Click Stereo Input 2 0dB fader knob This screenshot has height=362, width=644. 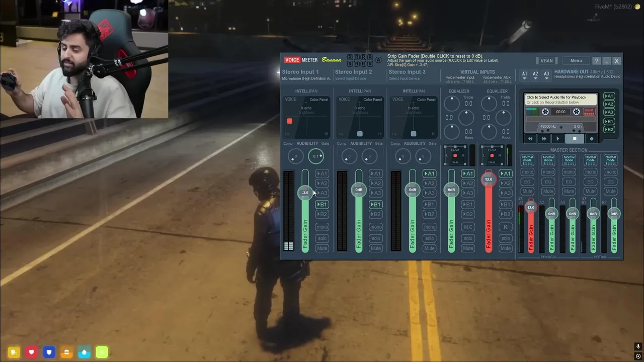pyautogui.click(x=359, y=190)
